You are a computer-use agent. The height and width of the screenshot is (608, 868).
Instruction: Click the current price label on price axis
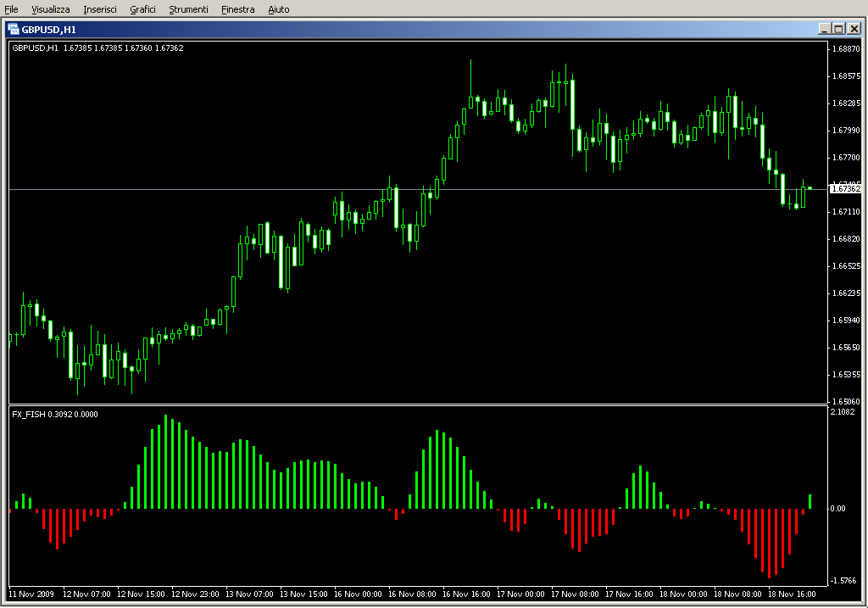click(845, 189)
